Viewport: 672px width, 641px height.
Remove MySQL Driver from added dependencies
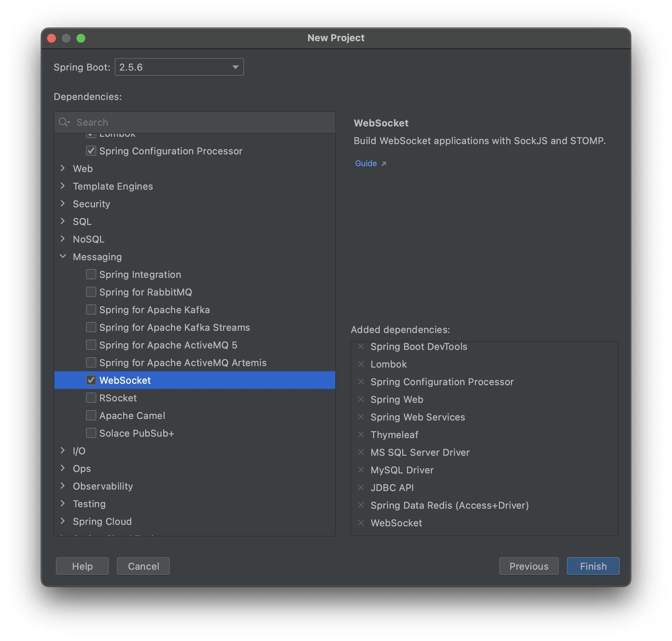pyautogui.click(x=361, y=470)
